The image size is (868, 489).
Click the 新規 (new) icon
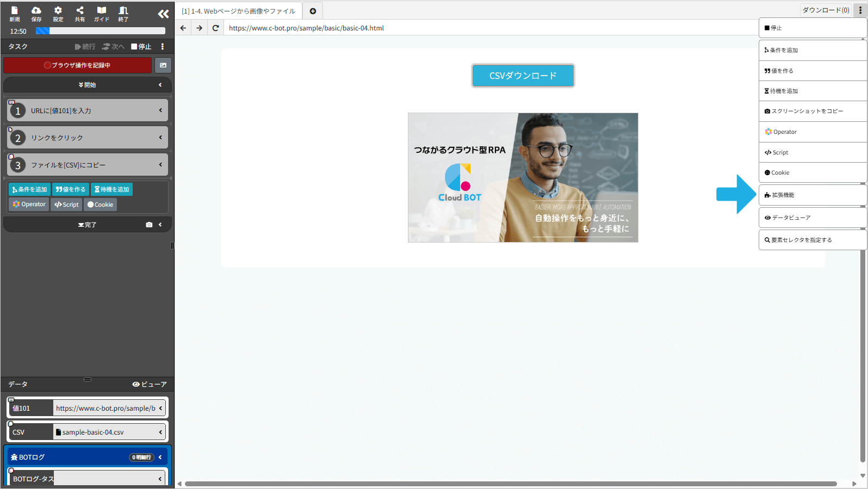(15, 14)
